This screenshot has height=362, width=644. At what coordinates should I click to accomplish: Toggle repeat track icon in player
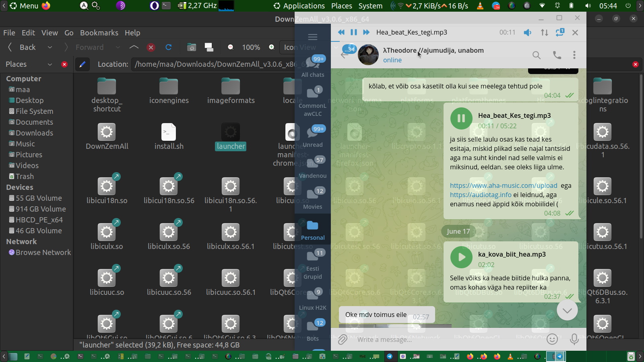coord(559,32)
